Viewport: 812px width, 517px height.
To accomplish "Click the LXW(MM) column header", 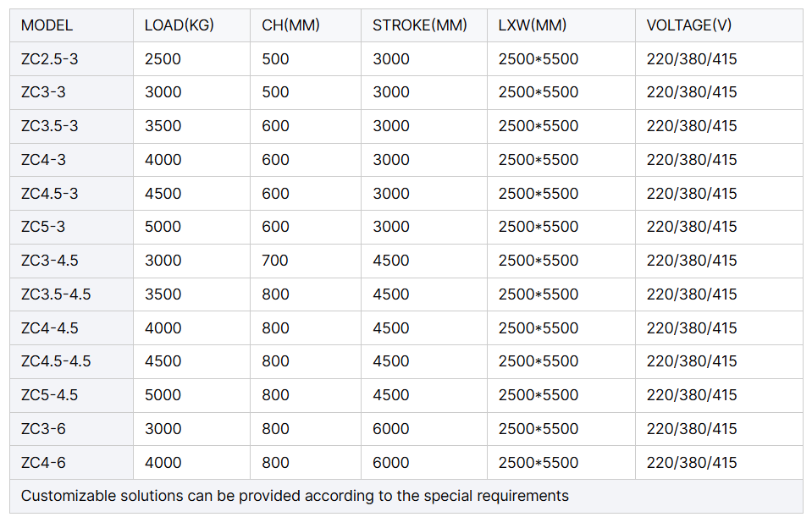I will [x=532, y=25].
